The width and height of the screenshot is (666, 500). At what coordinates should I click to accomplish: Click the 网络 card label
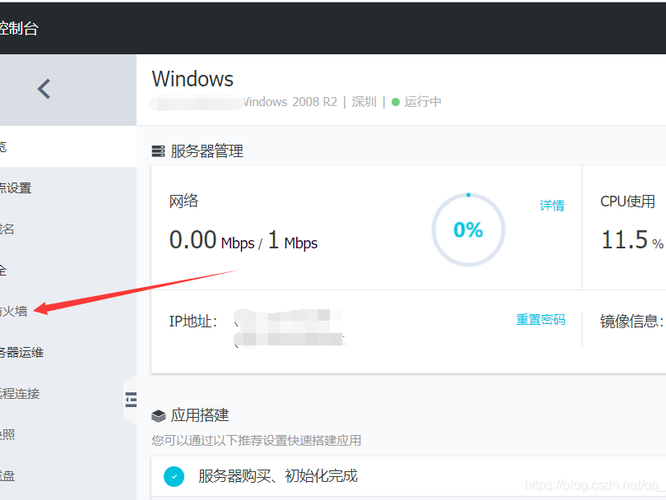(183, 201)
